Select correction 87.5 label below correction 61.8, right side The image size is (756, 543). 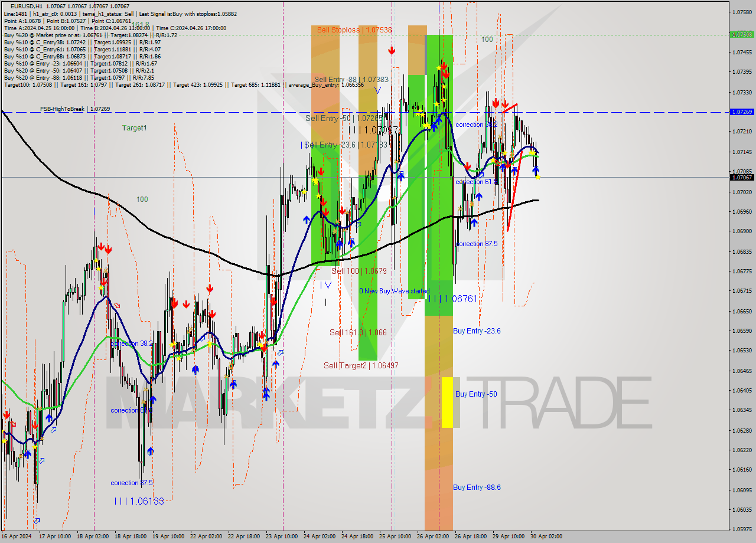tap(476, 244)
